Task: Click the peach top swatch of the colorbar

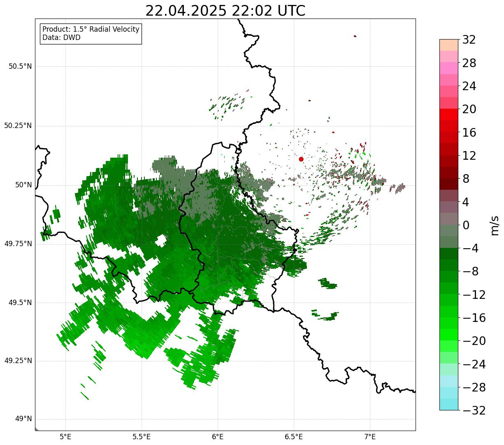Action: 449,45
